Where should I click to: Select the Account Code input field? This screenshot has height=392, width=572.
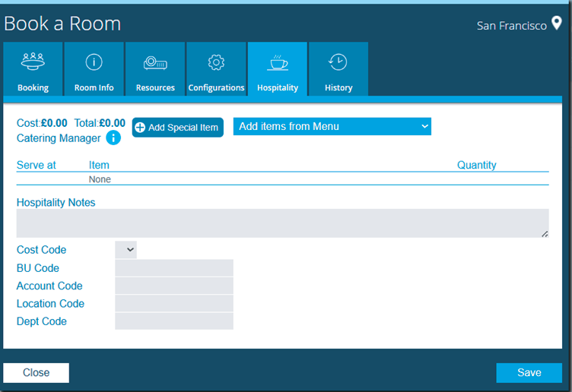[174, 286]
